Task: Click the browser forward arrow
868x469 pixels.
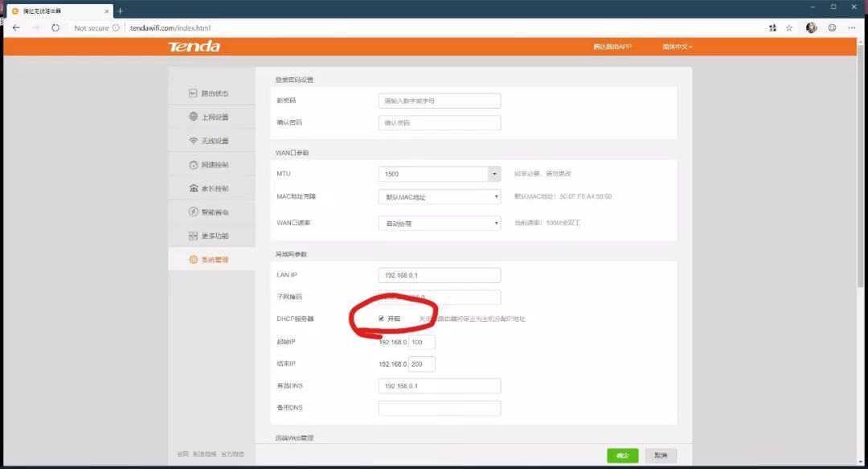Action: click(x=36, y=27)
